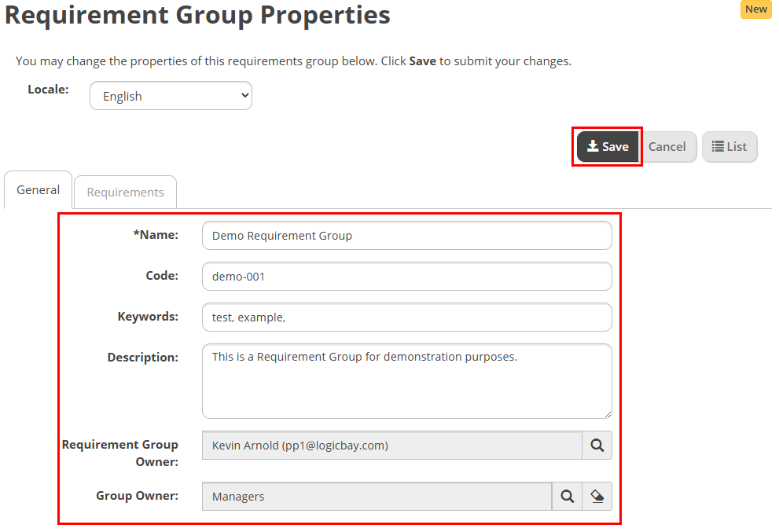
Task: Click inside the Description textarea
Action: tap(406, 381)
